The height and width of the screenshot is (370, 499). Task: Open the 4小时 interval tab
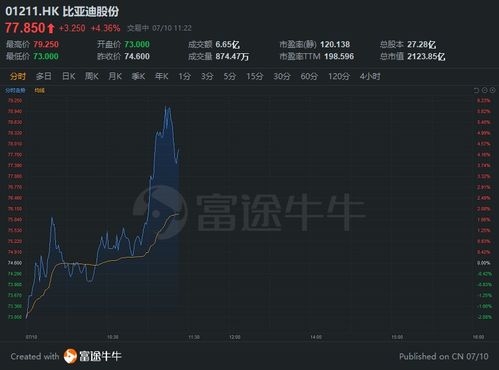(370, 76)
